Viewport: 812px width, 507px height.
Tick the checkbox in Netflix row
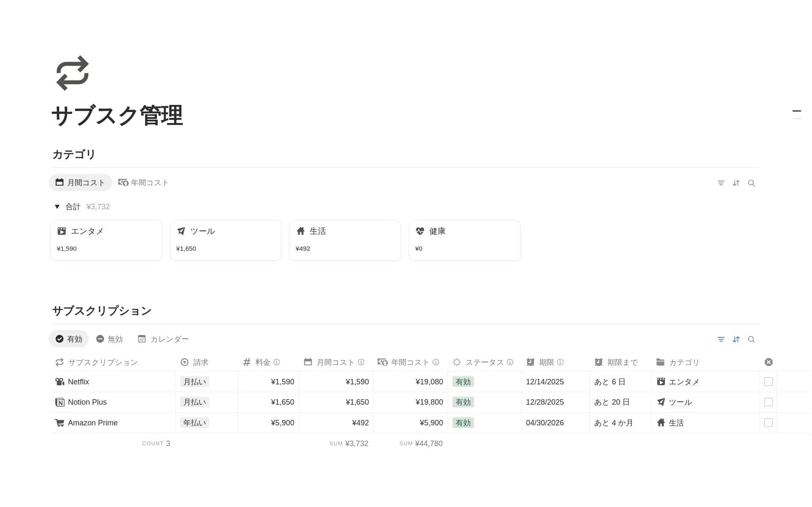pos(768,382)
